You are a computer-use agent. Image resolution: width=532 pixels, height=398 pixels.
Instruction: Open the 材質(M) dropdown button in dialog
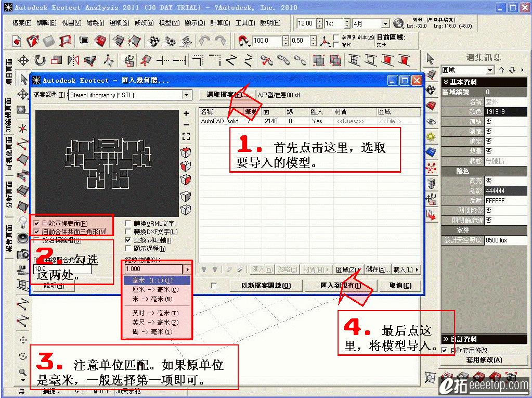316,269
